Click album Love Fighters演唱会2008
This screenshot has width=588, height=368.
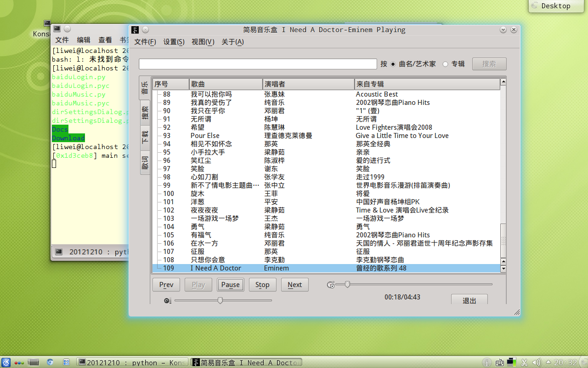[394, 127]
